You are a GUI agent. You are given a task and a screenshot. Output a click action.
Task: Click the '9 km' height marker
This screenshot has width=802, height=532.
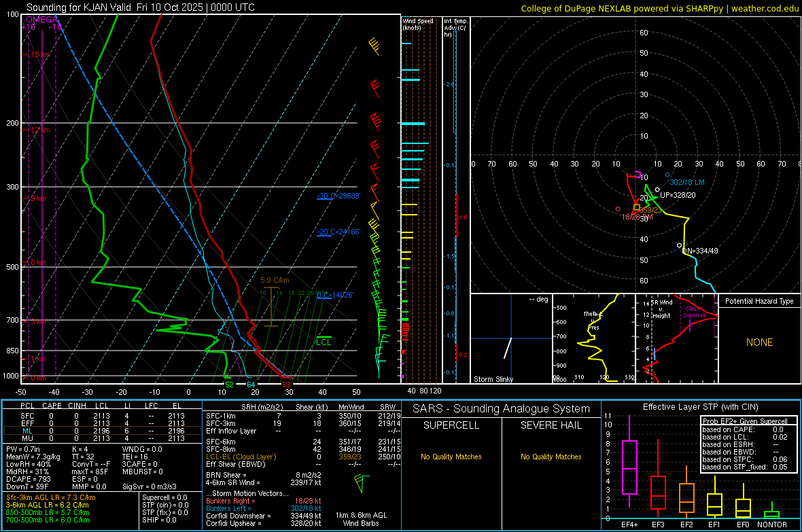[38, 198]
